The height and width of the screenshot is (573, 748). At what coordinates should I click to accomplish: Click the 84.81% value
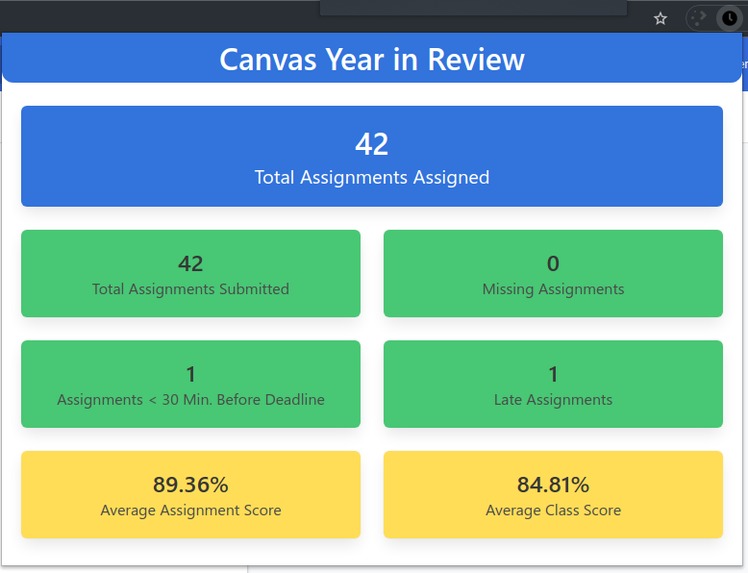[x=553, y=485]
